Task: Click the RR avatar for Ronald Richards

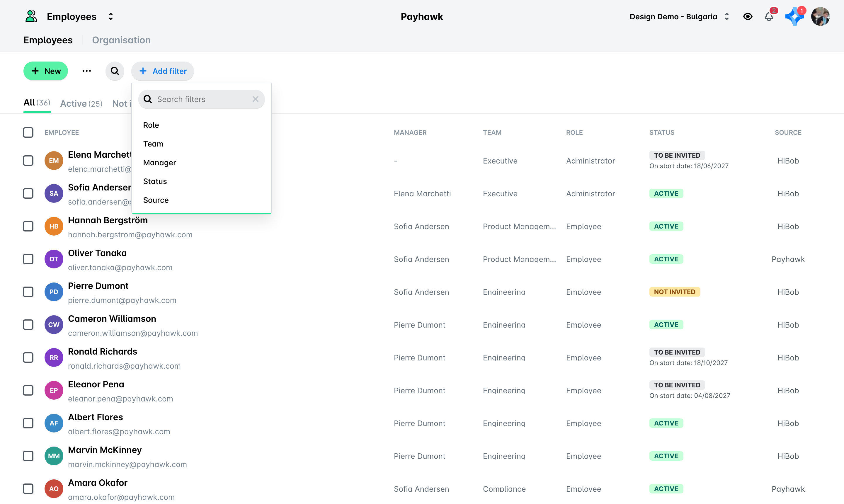Action: tap(54, 357)
